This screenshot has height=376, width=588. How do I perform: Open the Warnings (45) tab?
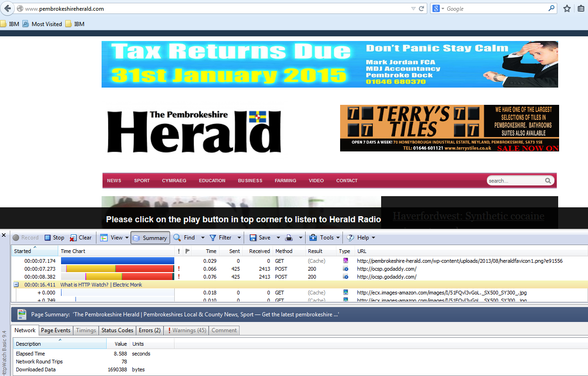coord(186,330)
